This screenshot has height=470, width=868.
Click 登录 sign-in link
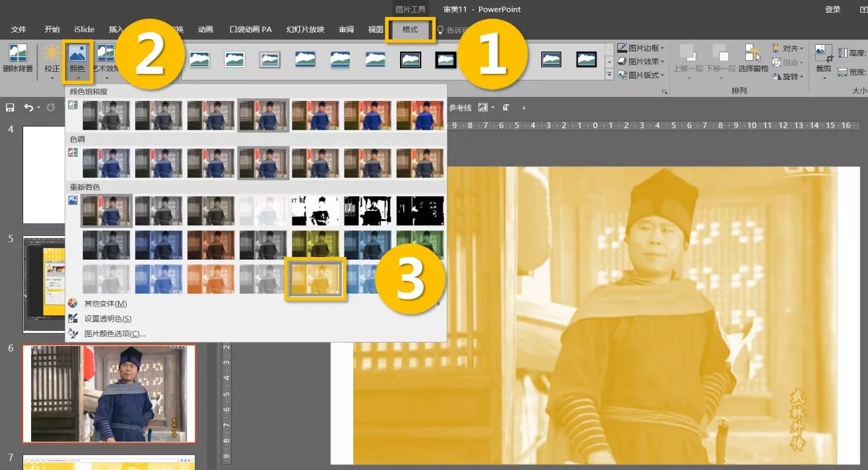(833, 9)
